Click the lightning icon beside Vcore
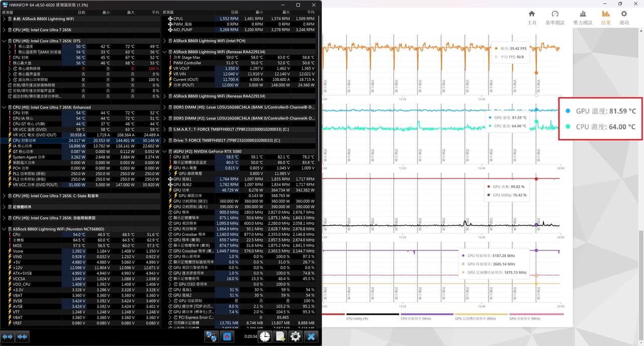Image resolution: width=644 pixels, height=346 pixels. tap(10, 251)
